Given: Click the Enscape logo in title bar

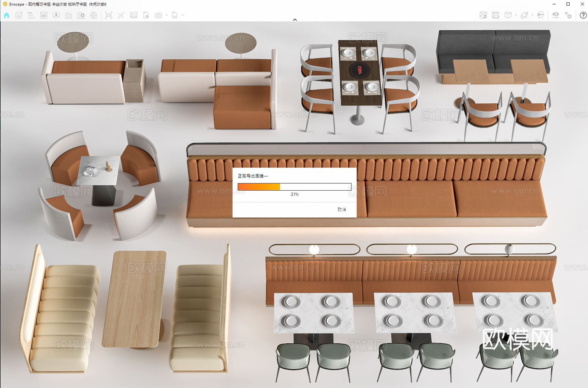Looking at the screenshot, I should point(5,4).
